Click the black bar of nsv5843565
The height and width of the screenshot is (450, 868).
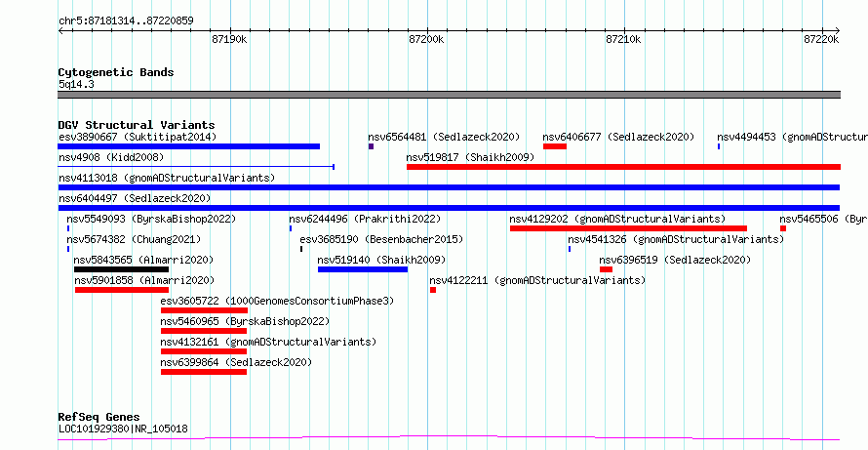(x=121, y=269)
